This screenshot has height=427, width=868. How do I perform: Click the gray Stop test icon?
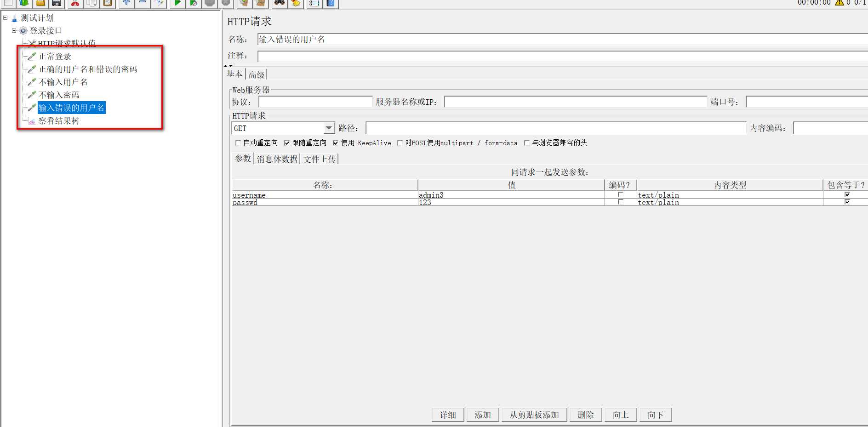tap(210, 3)
